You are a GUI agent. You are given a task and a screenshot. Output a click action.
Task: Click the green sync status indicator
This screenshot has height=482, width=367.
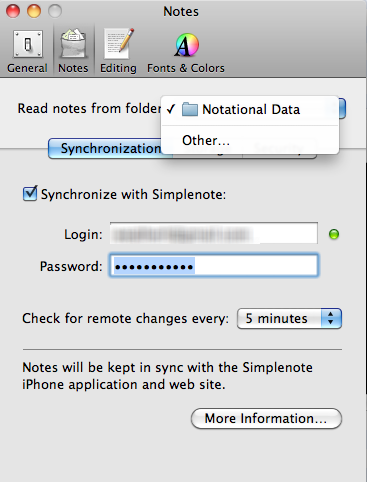click(x=334, y=234)
